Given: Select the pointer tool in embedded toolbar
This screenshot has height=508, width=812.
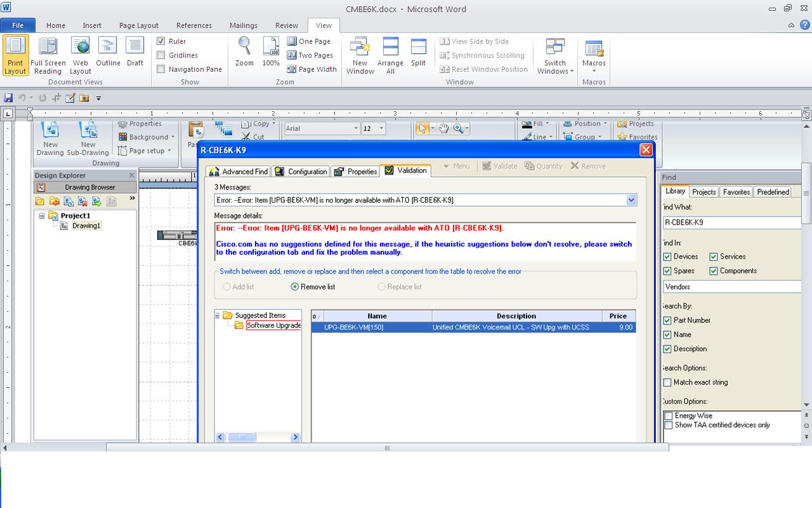Looking at the screenshot, I should pyautogui.click(x=422, y=128).
